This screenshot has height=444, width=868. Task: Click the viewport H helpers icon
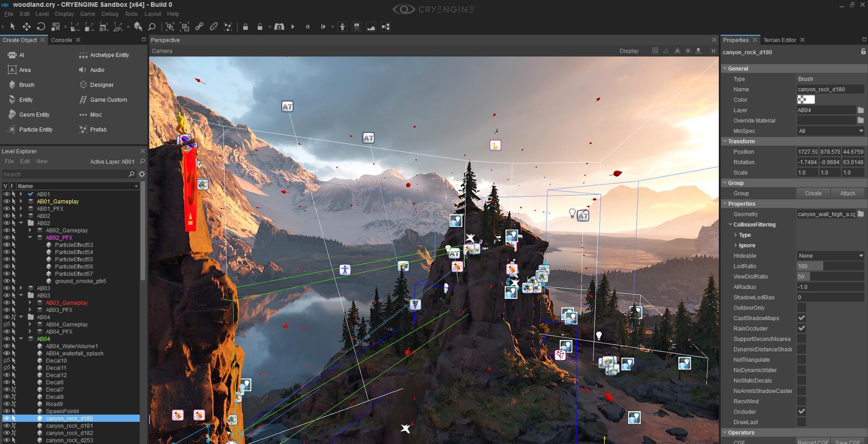(713, 51)
